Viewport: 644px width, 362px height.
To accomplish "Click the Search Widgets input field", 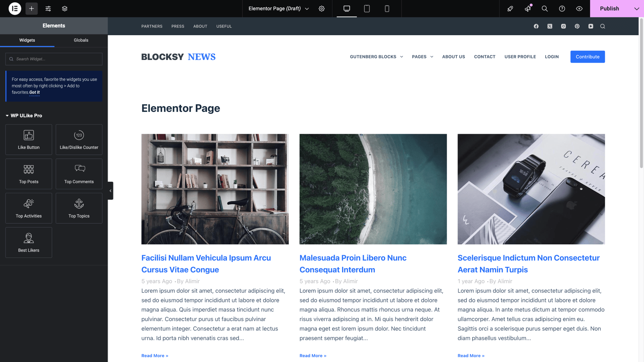I will click(54, 59).
